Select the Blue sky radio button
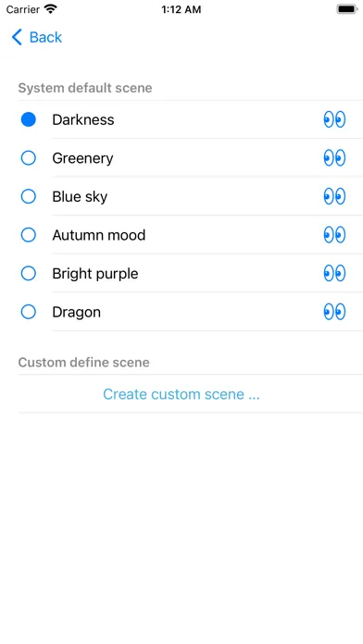 click(x=29, y=196)
